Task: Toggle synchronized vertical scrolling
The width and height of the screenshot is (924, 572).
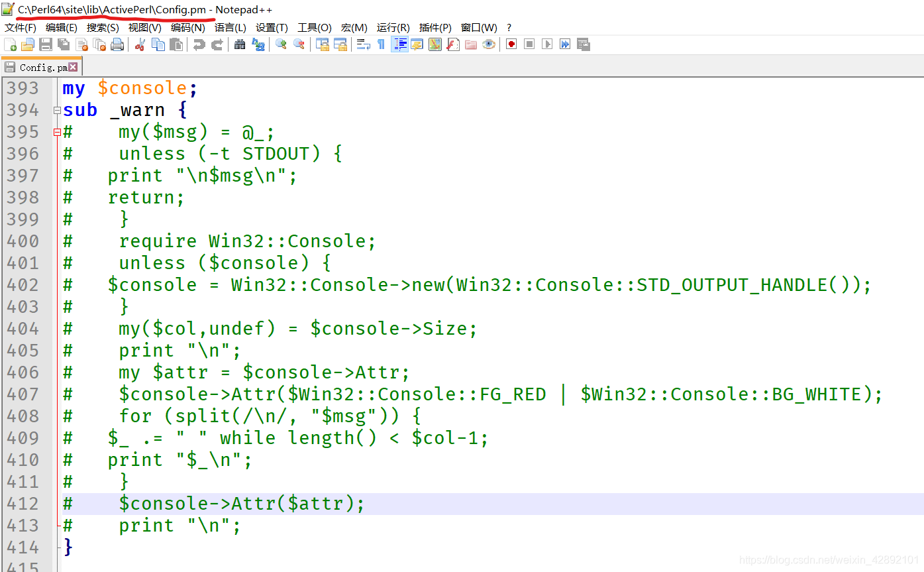Action: [x=322, y=44]
